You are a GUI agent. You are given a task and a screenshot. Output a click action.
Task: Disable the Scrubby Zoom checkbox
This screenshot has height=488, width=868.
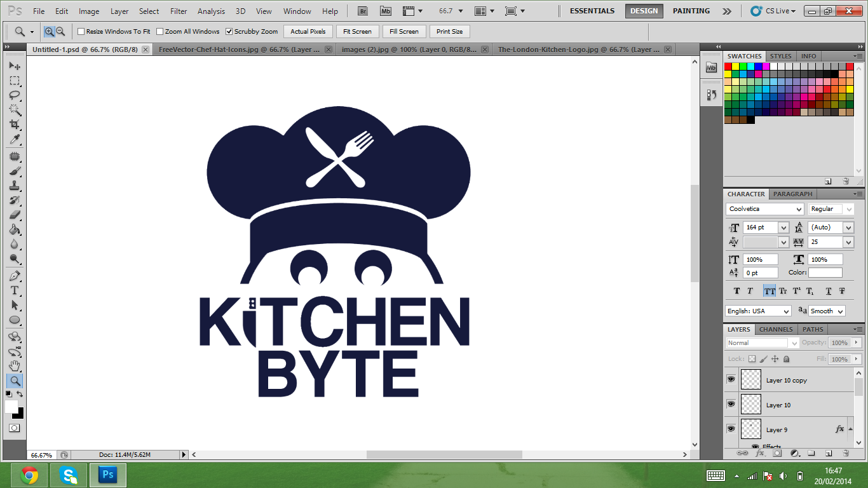tap(229, 32)
